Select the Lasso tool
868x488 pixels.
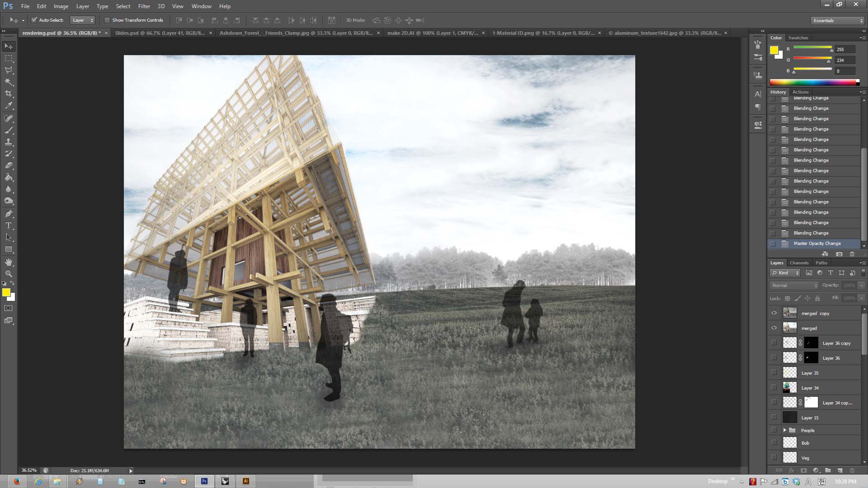(x=9, y=70)
